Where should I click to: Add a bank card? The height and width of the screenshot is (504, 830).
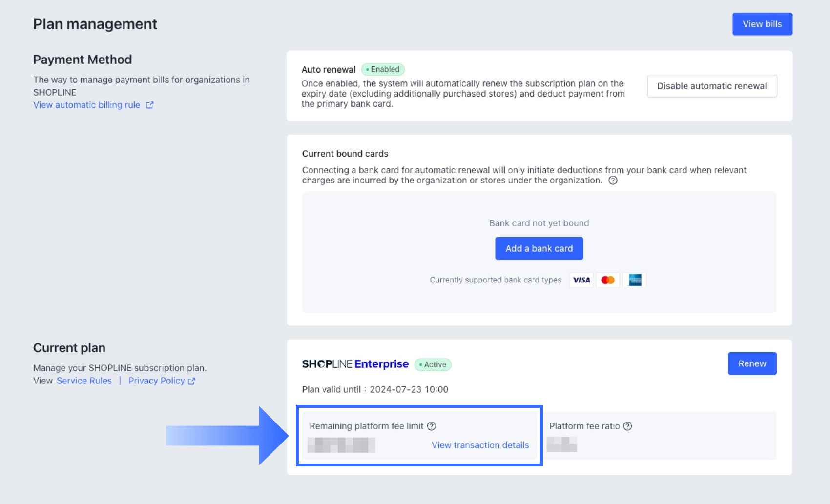pos(539,248)
